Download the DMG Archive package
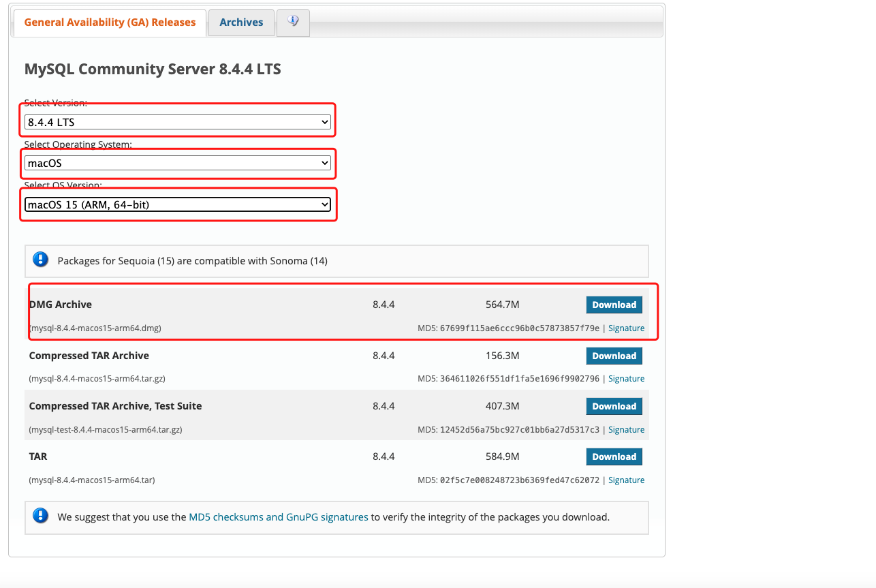This screenshot has height=588, width=876. (x=614, y=305)
